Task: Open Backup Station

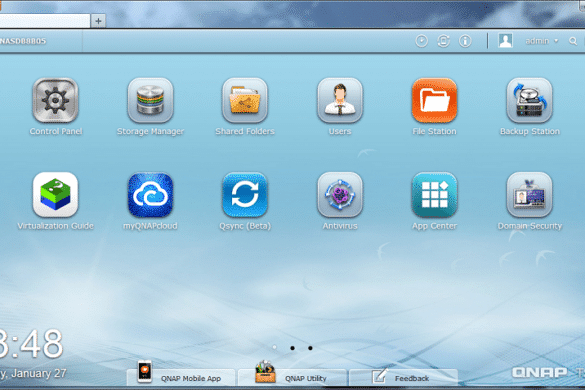Action: pos(529,100)
